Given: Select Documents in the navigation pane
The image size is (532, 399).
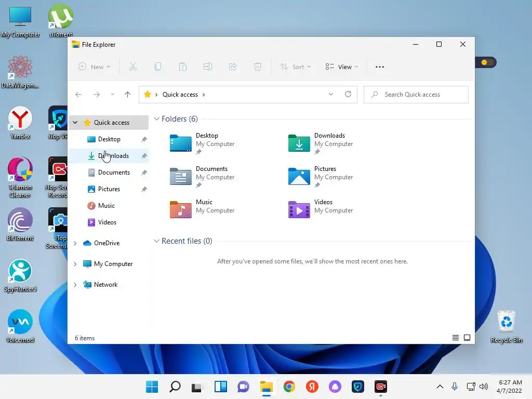Looking at the screenshot, I should pyautogui.click(x=109, y=172).
